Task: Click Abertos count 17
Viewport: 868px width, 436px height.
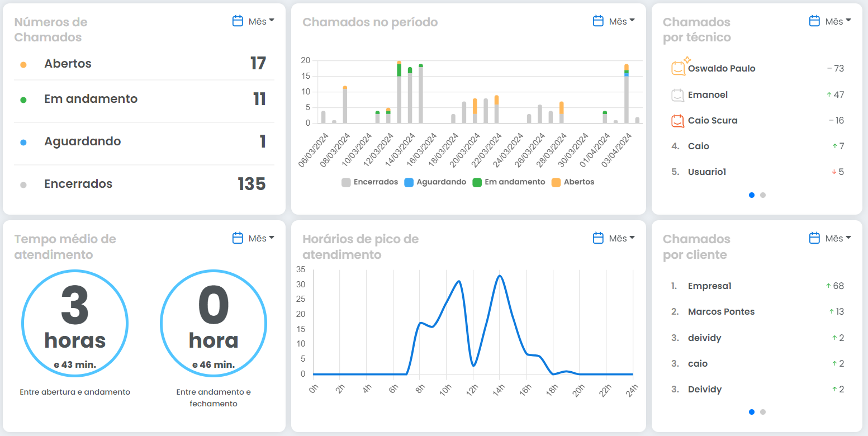Action: [258, 64]
